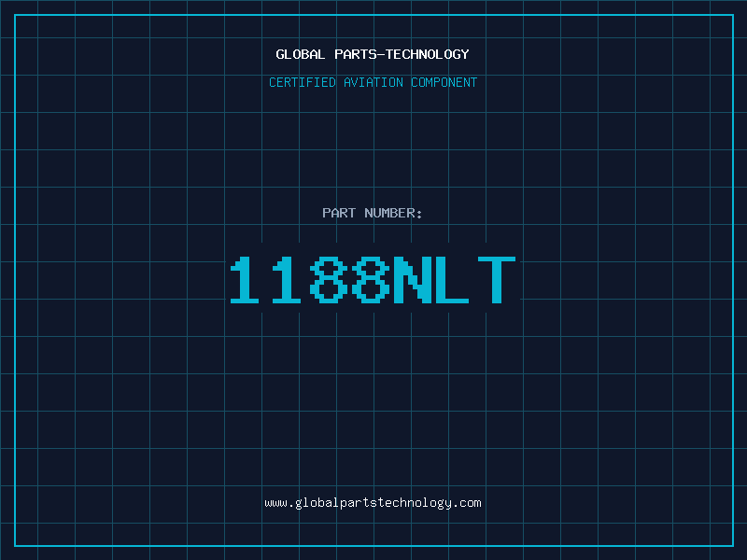Open the www.globalpartstechnology.com website link

point(373,503)
